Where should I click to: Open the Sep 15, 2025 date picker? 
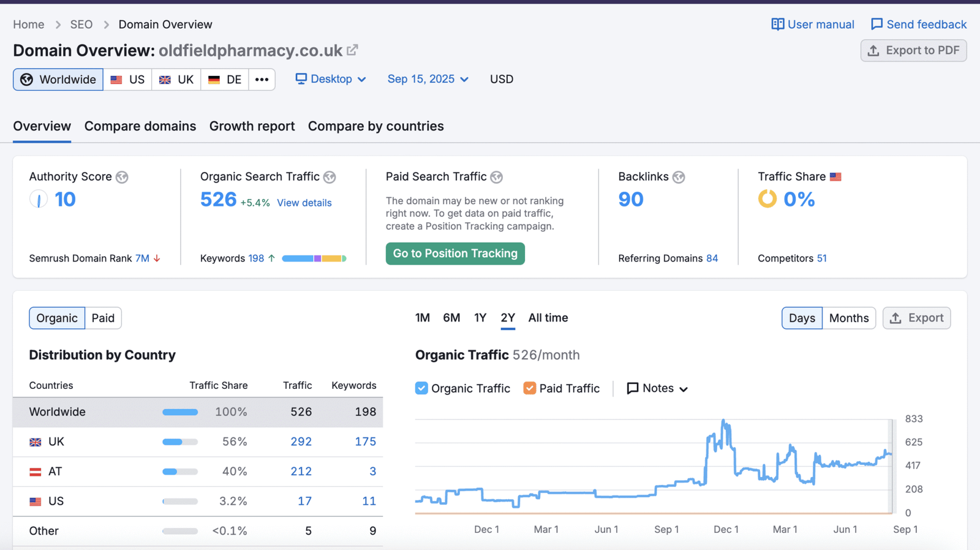click(428, 79)
